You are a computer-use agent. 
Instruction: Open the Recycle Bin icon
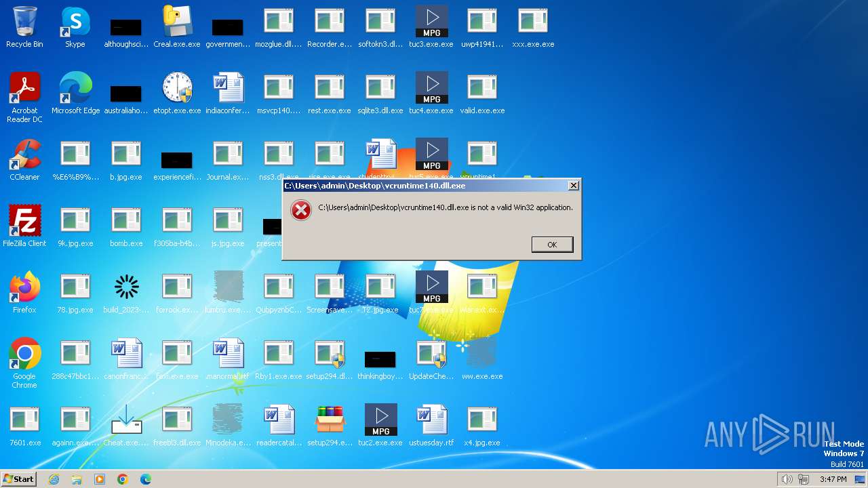click(x=24, y=27)
